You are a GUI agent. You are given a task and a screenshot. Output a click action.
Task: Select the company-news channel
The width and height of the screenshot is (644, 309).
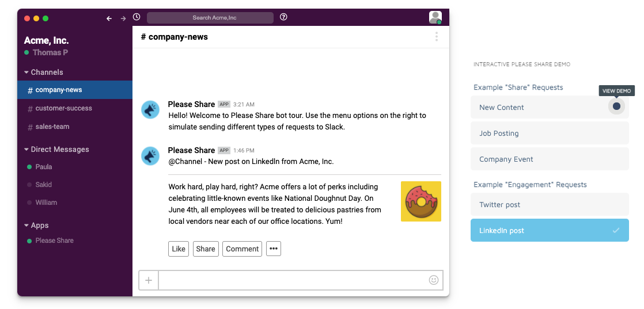point(75,90)
